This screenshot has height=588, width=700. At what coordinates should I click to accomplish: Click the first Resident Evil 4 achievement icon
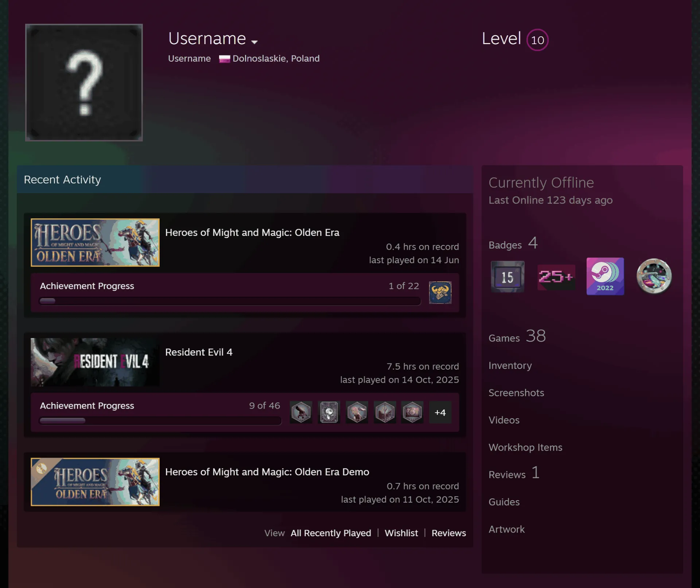301,412
